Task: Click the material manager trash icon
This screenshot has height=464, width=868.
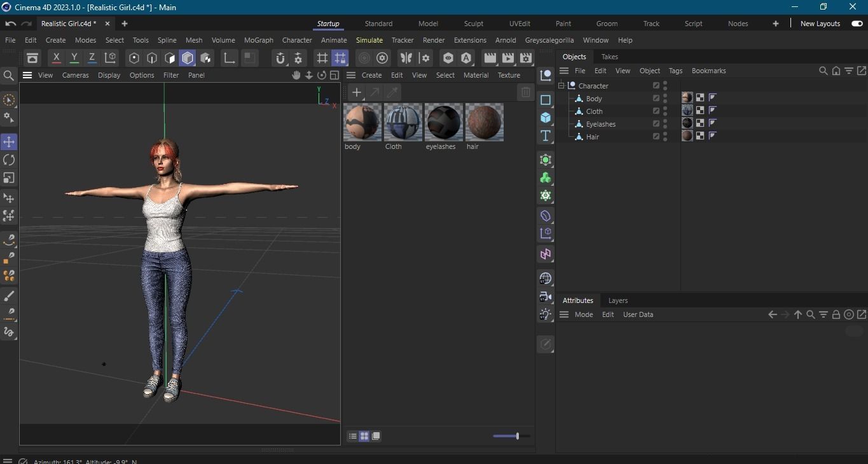Action: click(x=525, y=93)
